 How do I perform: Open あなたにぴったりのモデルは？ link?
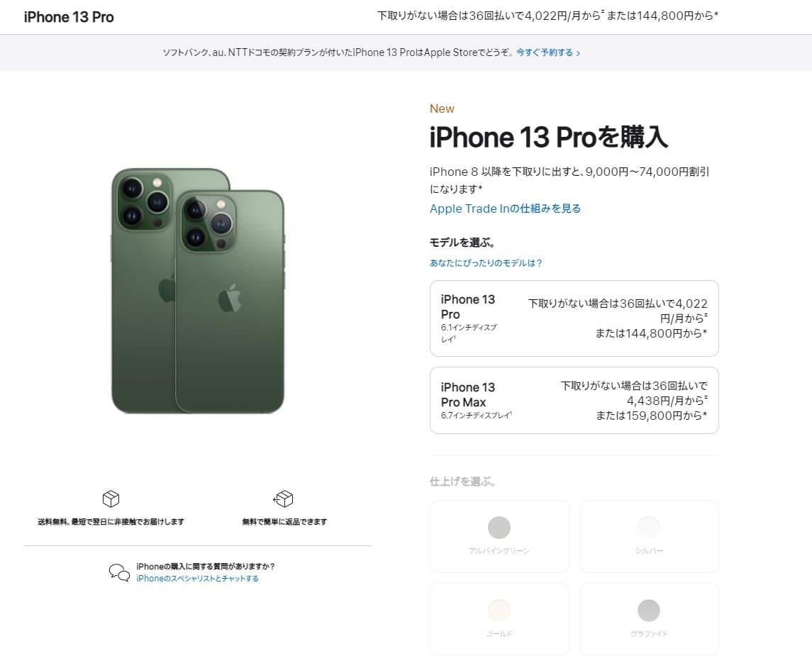[486, 263]
